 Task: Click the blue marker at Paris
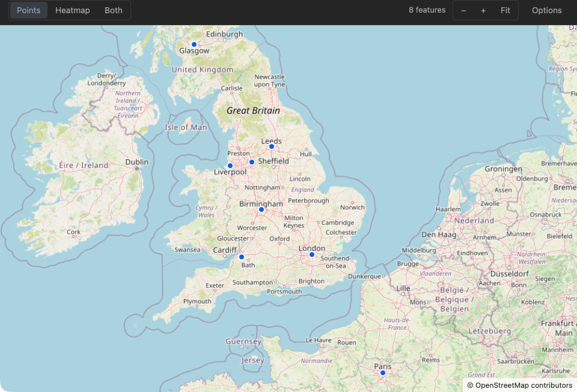pyautogui.click(x=383, y=373)
